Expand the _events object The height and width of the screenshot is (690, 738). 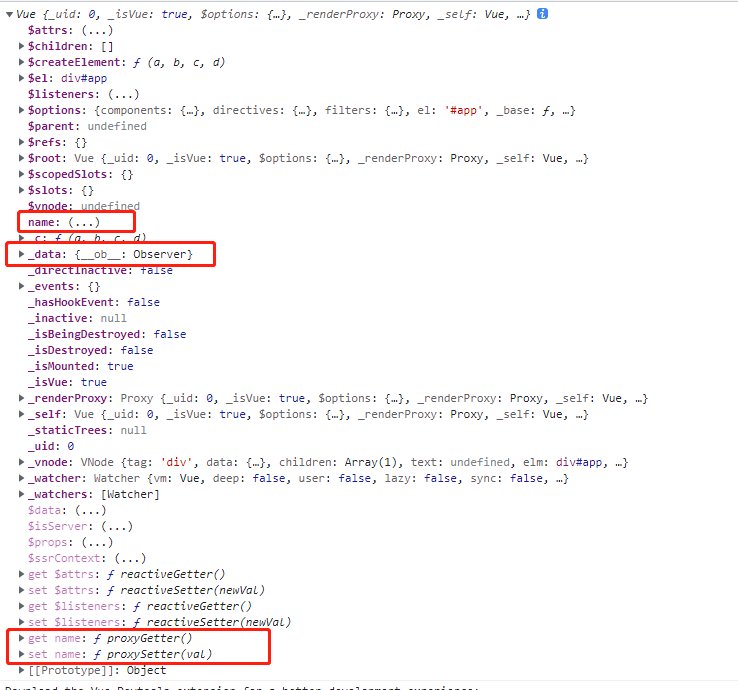pyautogui.click(x=22, y=286)
